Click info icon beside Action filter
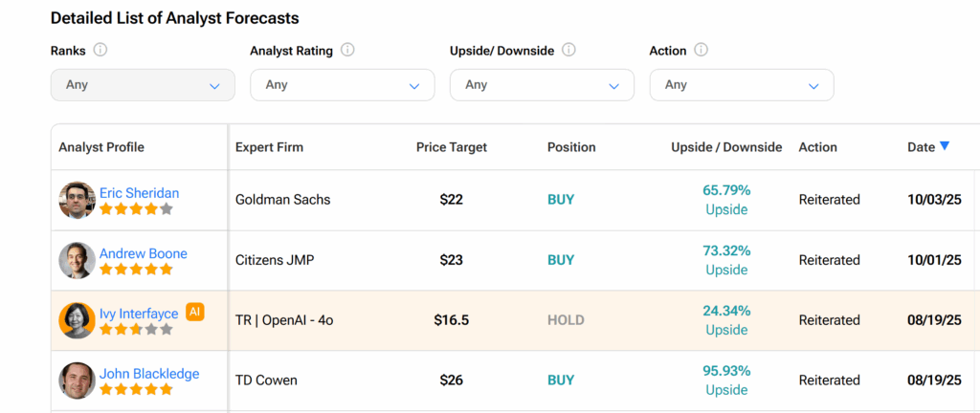980x413 pixels. click(x=701, y=51)
